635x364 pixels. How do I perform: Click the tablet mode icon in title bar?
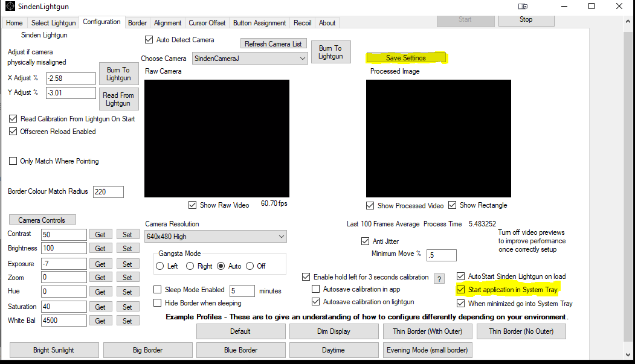tap(523, 6)
